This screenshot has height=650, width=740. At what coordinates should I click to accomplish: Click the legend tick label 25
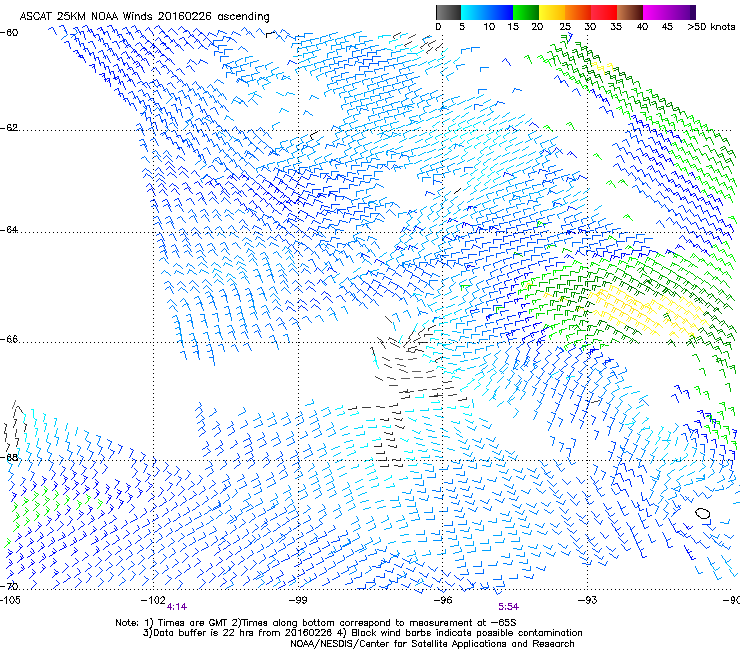(x=565, y=27)
